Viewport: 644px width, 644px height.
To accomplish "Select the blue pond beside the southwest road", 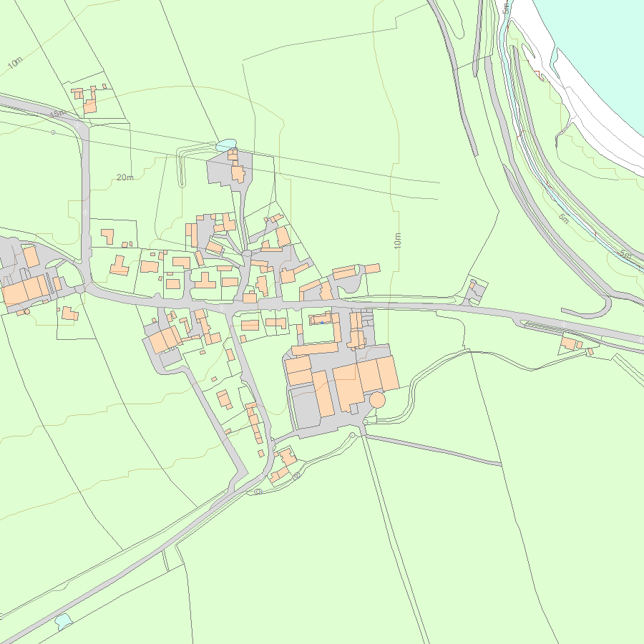I will click(63, 621).
